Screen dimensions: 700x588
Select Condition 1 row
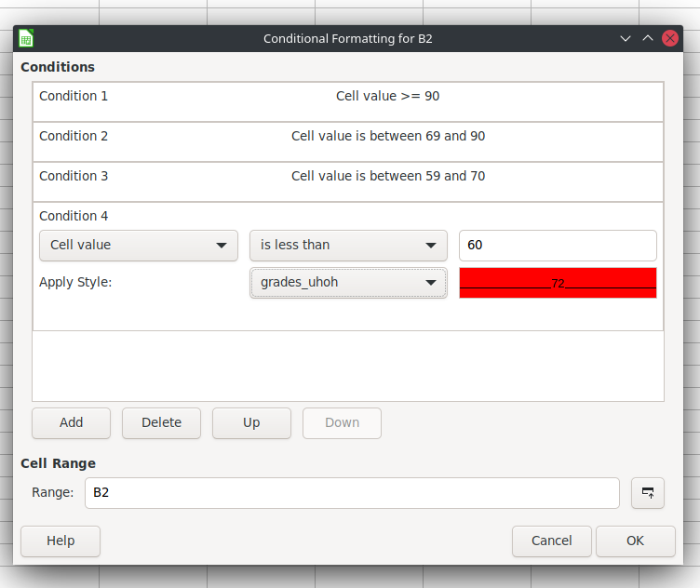tap(348, 101)
